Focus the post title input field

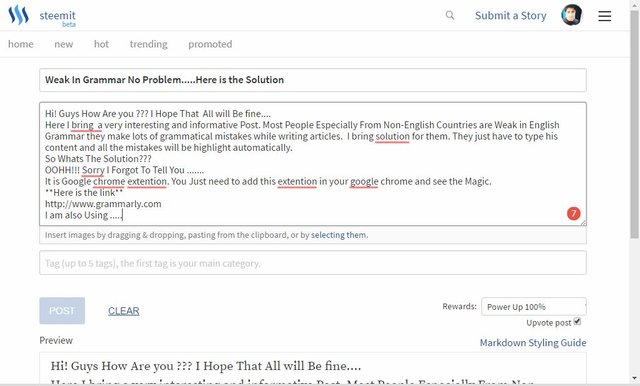click(x=313, y=80)
